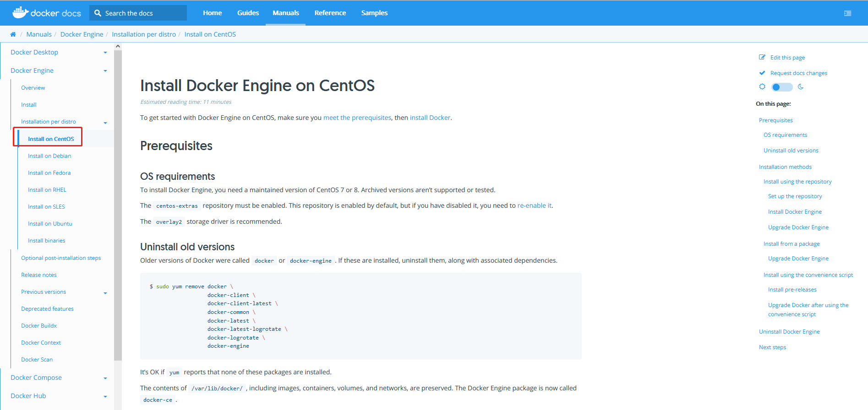Click the Request docs changes checkmark icon
868x410 pixels.
pyautogui.click(x=762, y=73)
